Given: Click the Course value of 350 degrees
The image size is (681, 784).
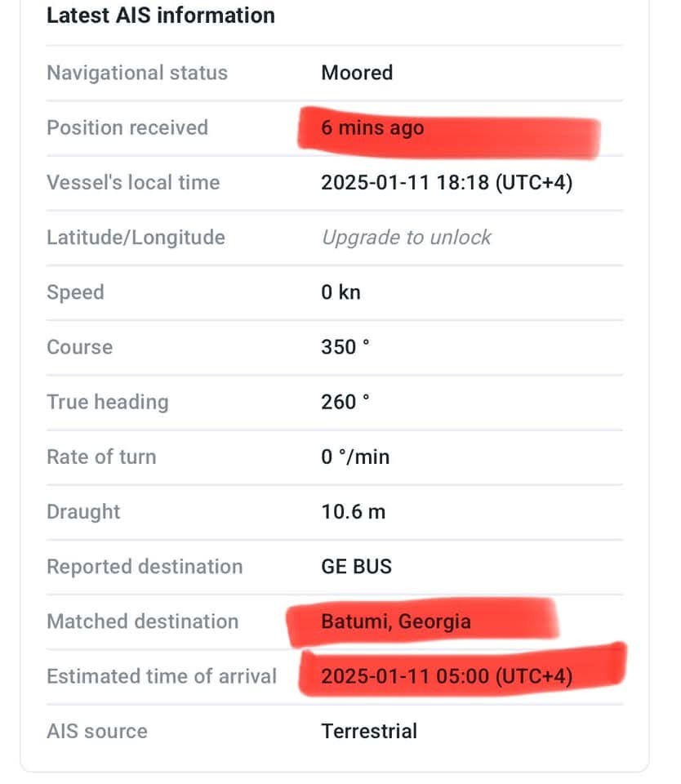Looking at the screenshot, I should 345,347.
